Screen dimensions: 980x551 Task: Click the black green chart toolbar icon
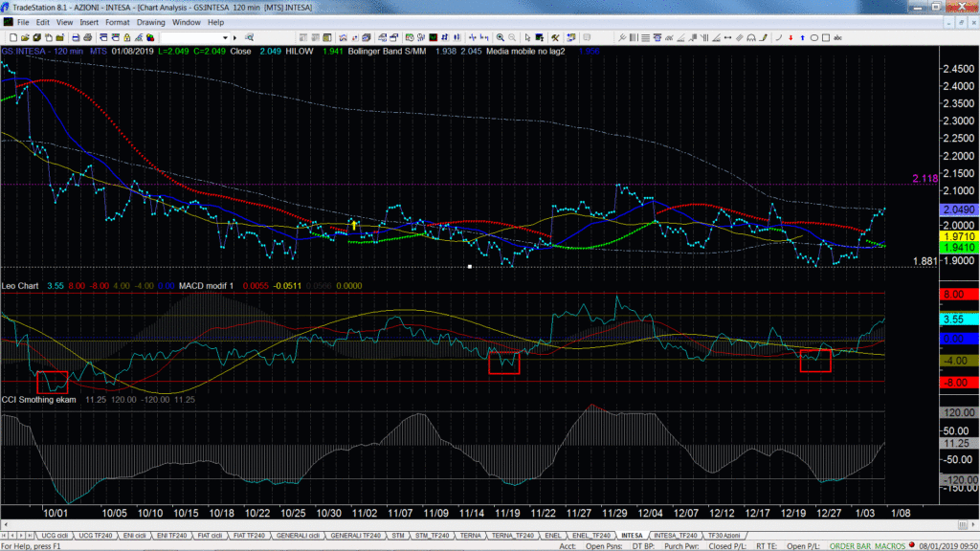pos(433,37)
